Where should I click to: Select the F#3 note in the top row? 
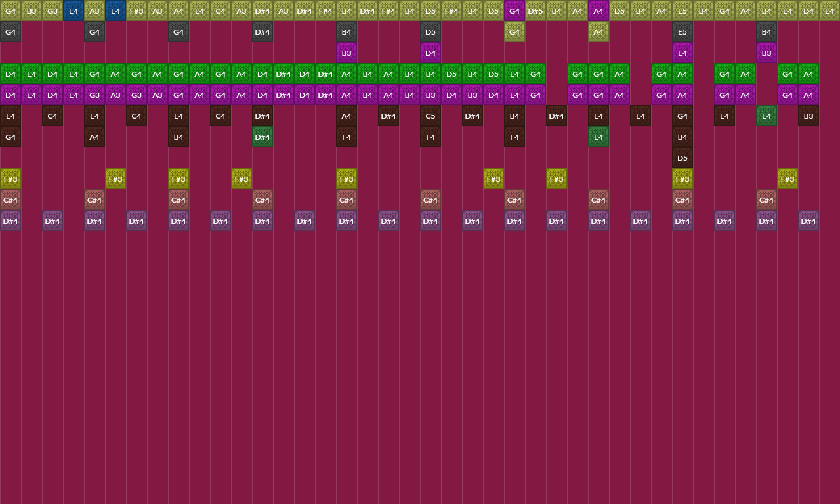pyautogui.click(x=136, y=10)
